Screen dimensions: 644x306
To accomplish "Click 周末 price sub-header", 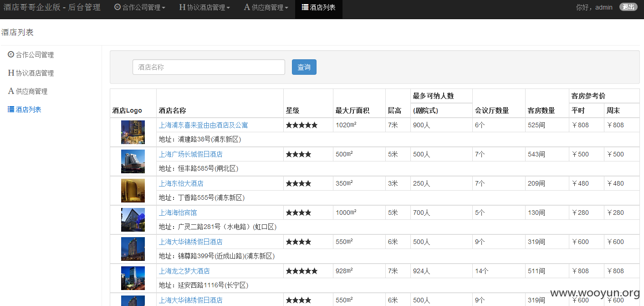I will pos(613,110).
